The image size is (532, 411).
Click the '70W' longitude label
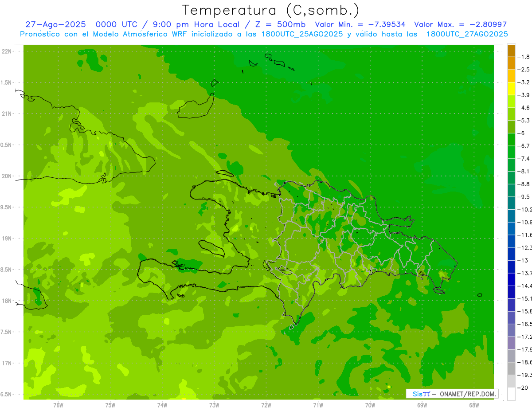pos(370,405)
